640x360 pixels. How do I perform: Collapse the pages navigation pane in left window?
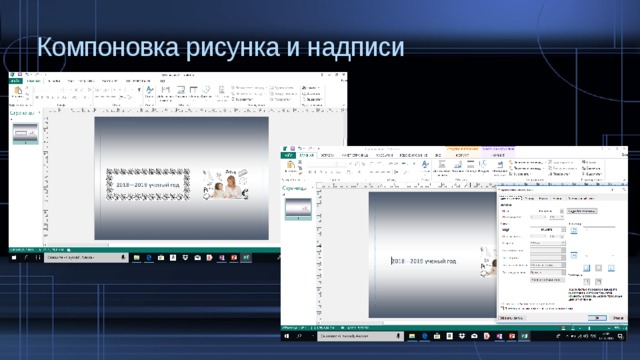click(39, 113)
